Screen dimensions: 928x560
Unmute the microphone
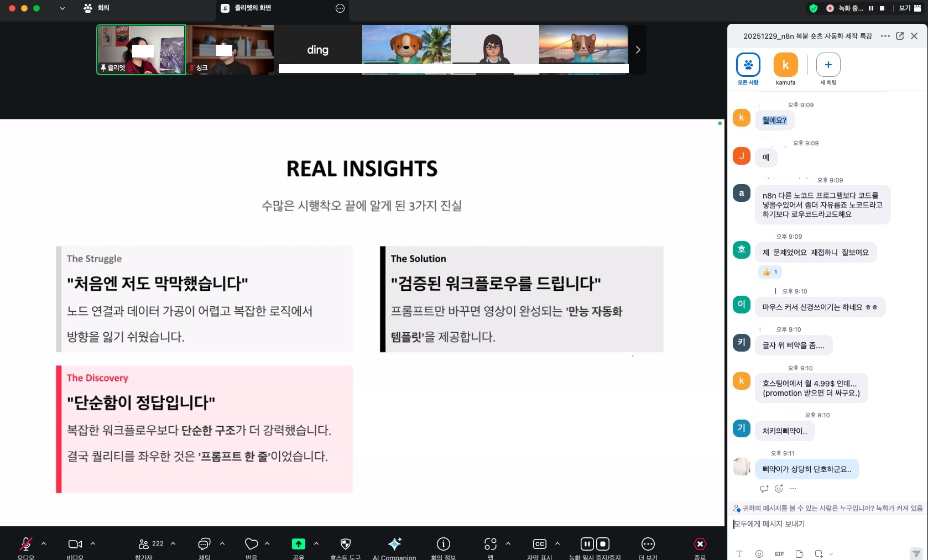(25, 545)
